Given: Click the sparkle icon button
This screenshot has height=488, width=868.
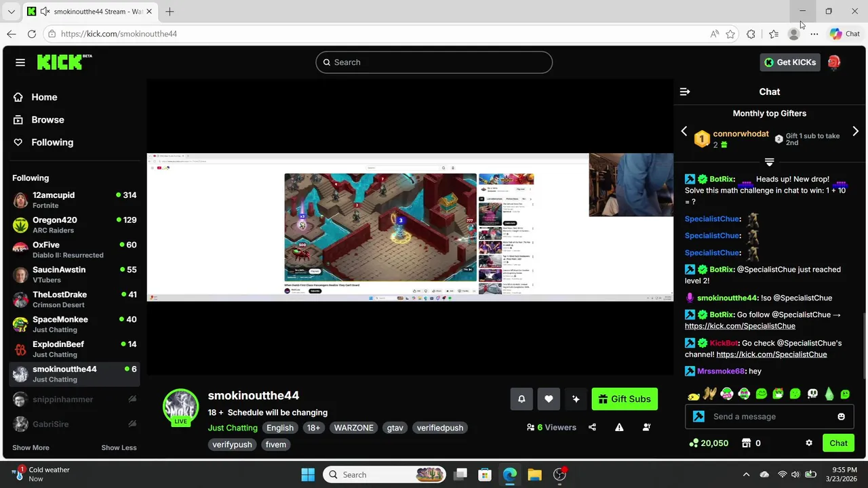Looking at the screenshot, I should (x=576, y=399).
